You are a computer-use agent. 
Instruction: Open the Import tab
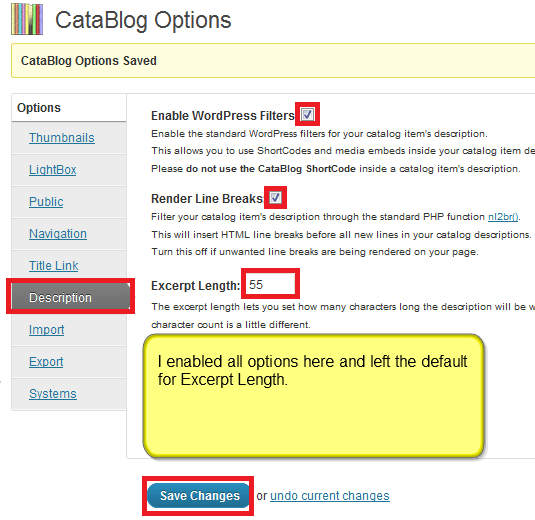point(46,330)
